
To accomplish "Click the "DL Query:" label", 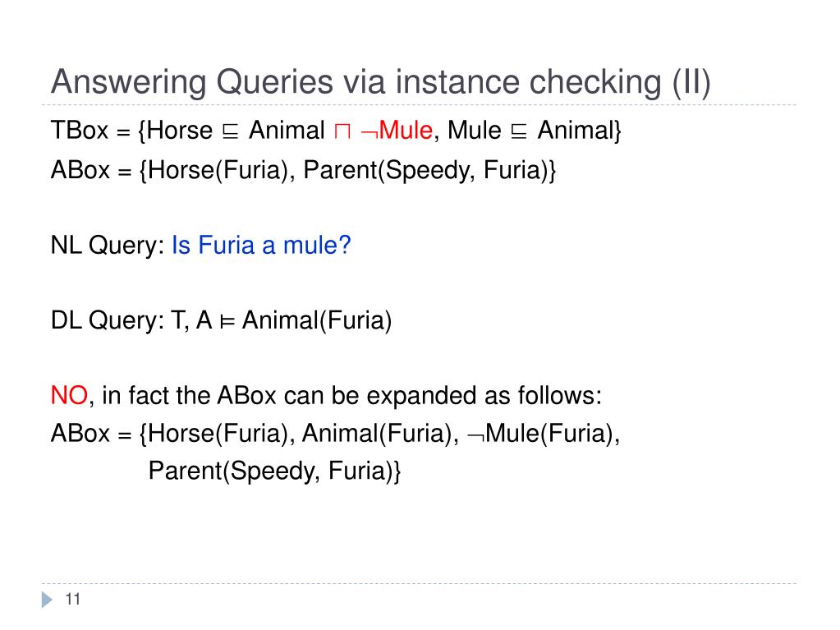I will tap(107, 320).
